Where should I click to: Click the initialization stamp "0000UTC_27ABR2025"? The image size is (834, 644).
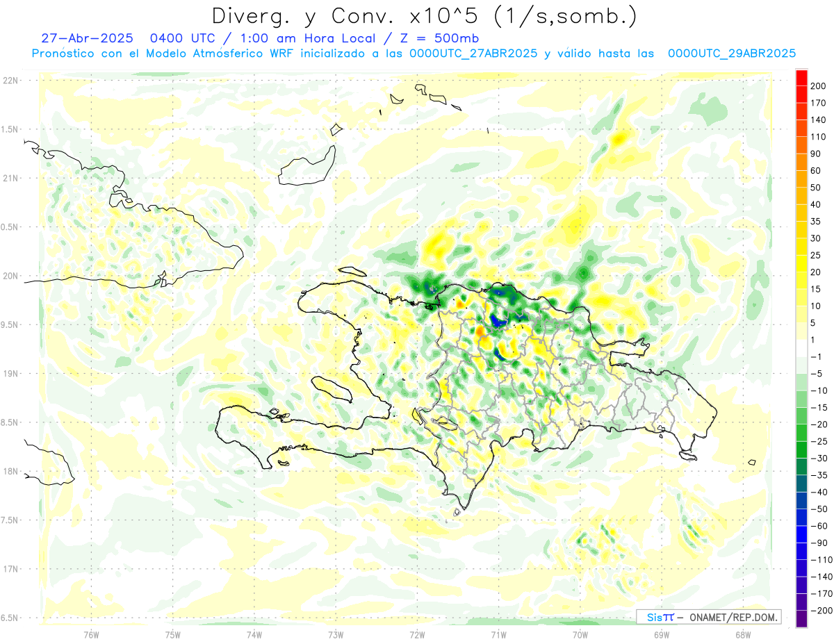(473, 53)
